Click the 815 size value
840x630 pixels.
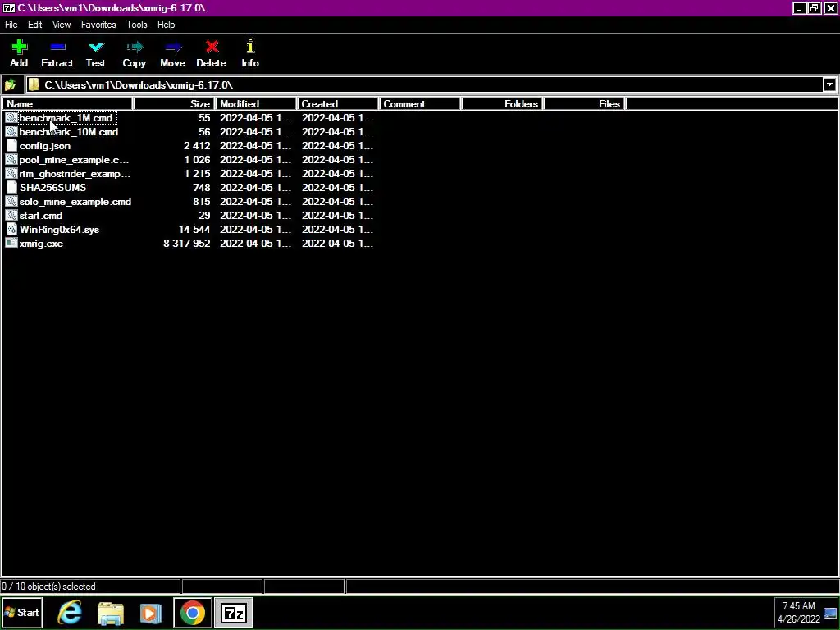pyautogui.click(x=202, y=202)
